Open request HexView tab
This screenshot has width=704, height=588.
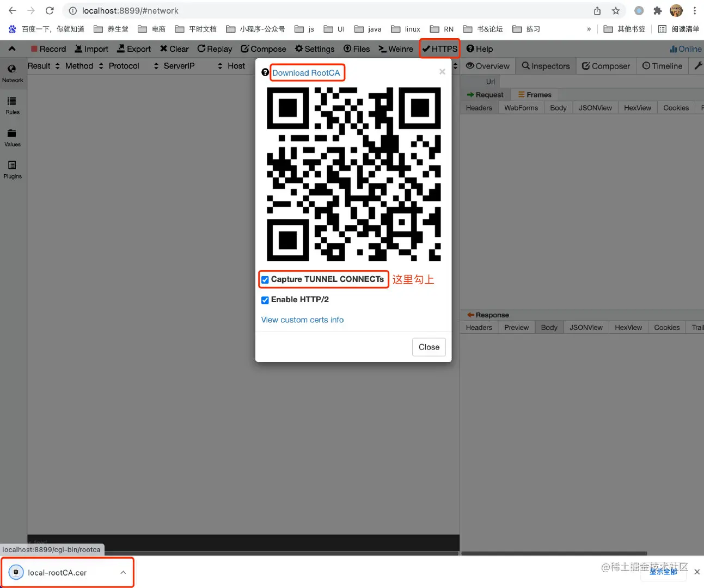point(638,108)
